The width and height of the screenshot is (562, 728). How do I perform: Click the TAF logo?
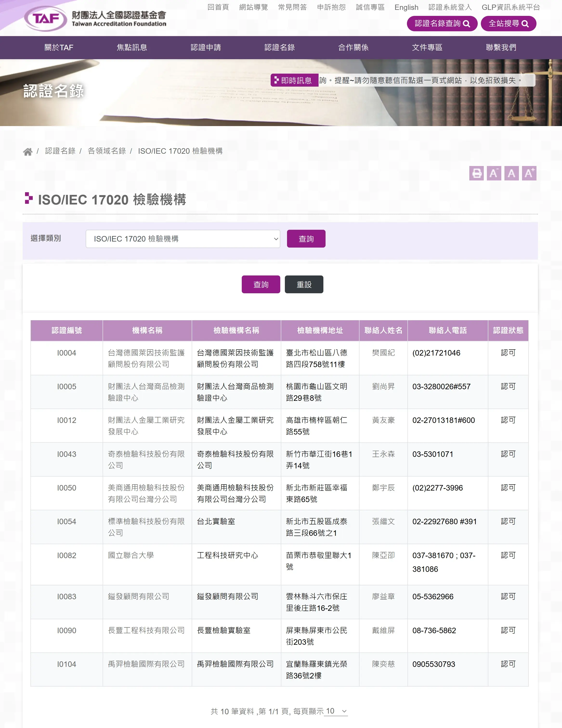tap(95, 19)
